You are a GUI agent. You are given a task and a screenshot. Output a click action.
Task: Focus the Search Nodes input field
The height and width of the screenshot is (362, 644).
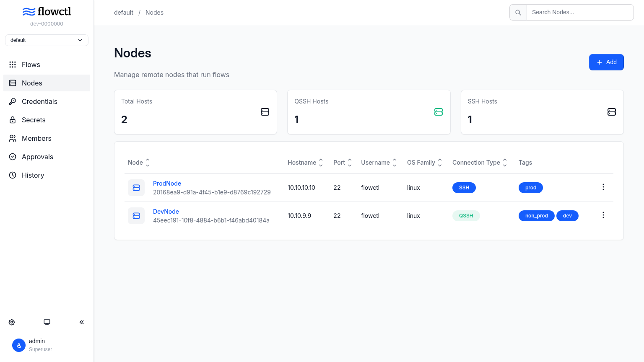click(x=580, y=13)
